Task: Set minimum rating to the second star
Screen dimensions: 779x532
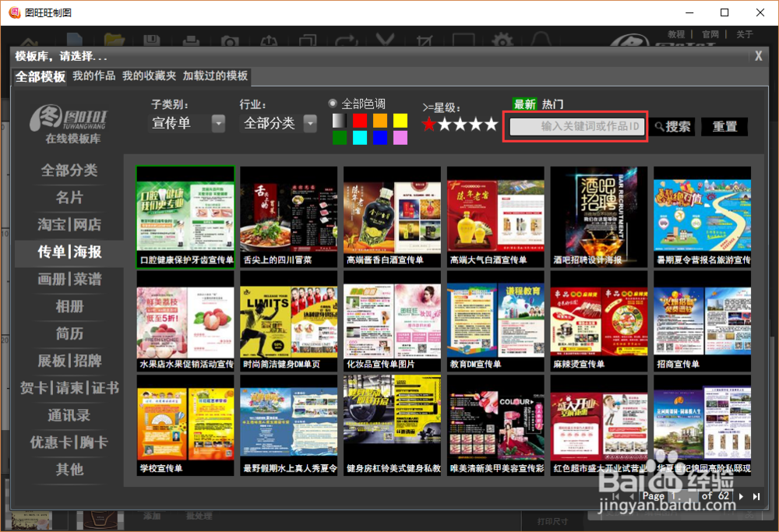Action: [445, 124]
